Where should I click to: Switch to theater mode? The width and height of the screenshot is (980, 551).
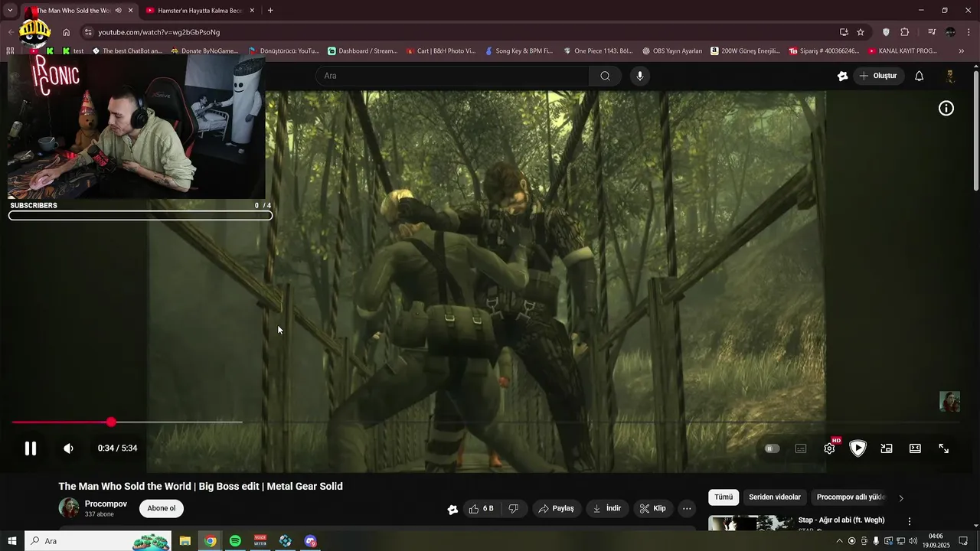915,448
